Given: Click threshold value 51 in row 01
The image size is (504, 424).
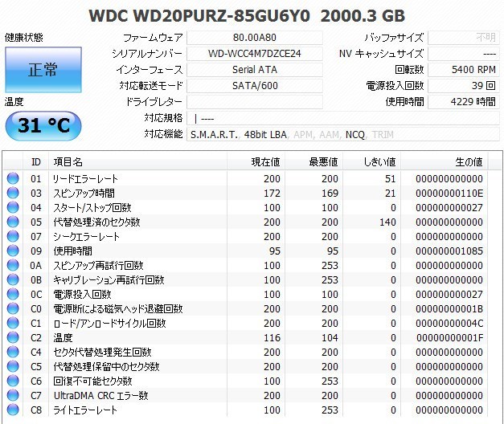Looking at the screenshot, I should [x=391, y=178].
